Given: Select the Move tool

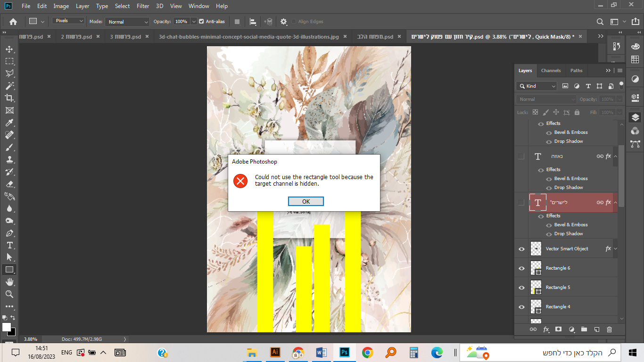Looking at the screenshot, I should (x=9, y=49).
